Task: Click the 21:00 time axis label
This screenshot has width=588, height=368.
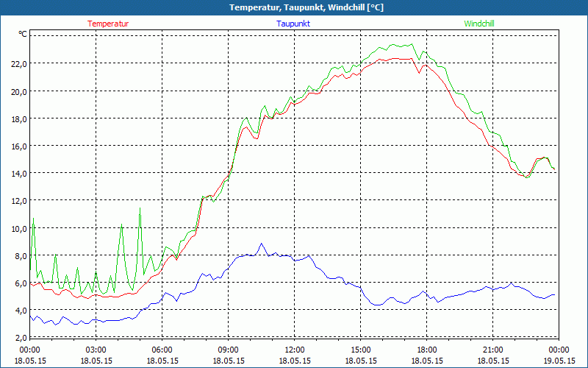Action: coord(493,350)
